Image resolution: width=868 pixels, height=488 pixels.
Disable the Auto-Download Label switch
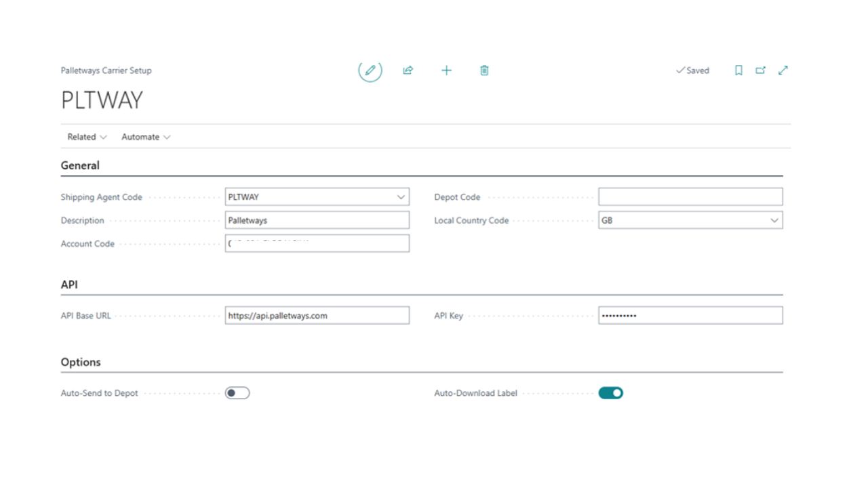pos(610,393)
